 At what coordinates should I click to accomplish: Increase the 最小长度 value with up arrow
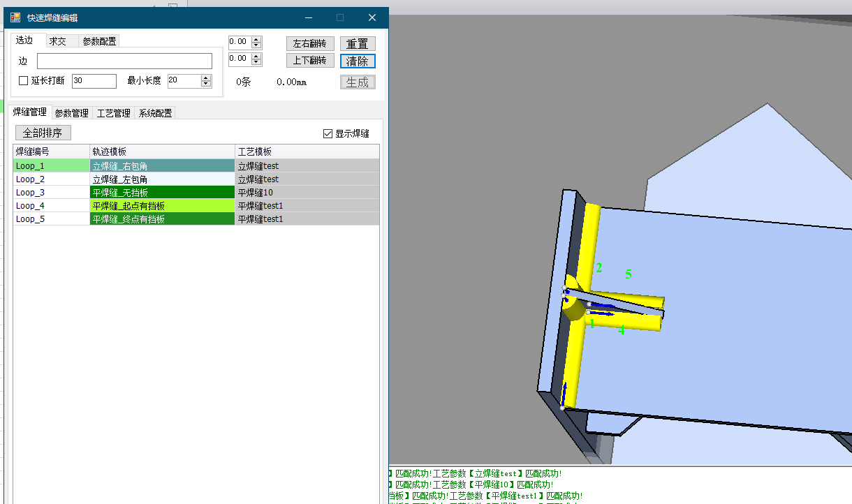(x=206, y=77)
